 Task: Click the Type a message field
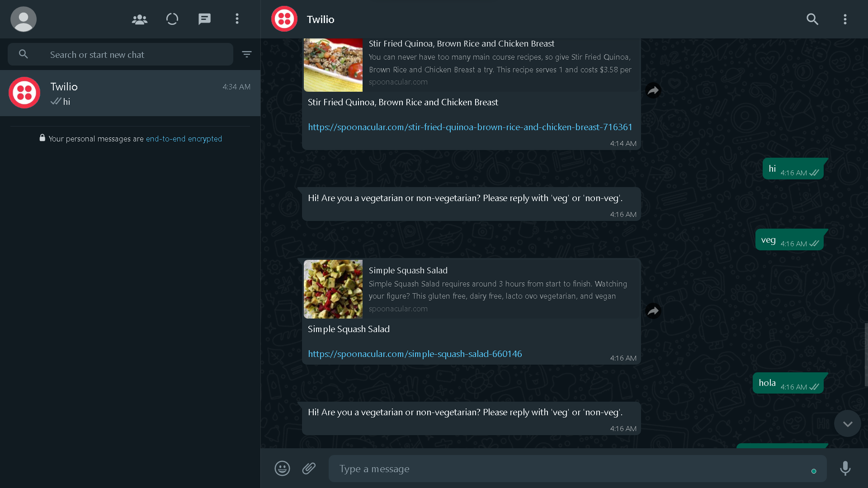point(570,469)
